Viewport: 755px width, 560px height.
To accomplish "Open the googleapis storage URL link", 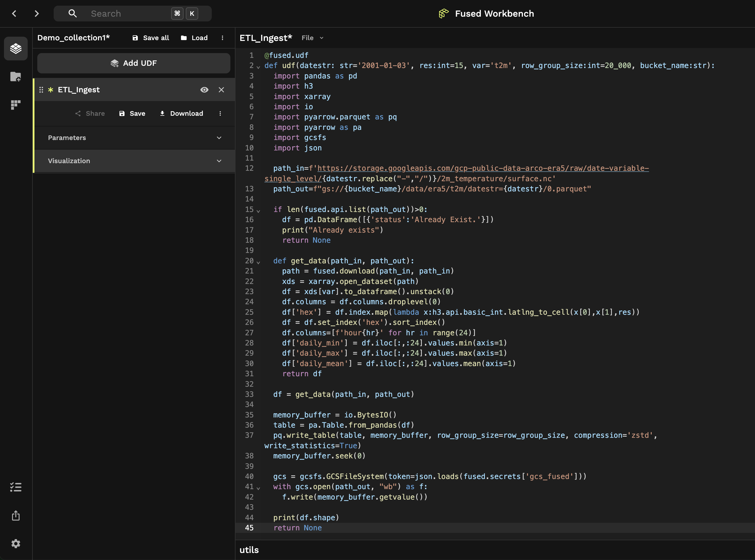I will click(483, 168).
